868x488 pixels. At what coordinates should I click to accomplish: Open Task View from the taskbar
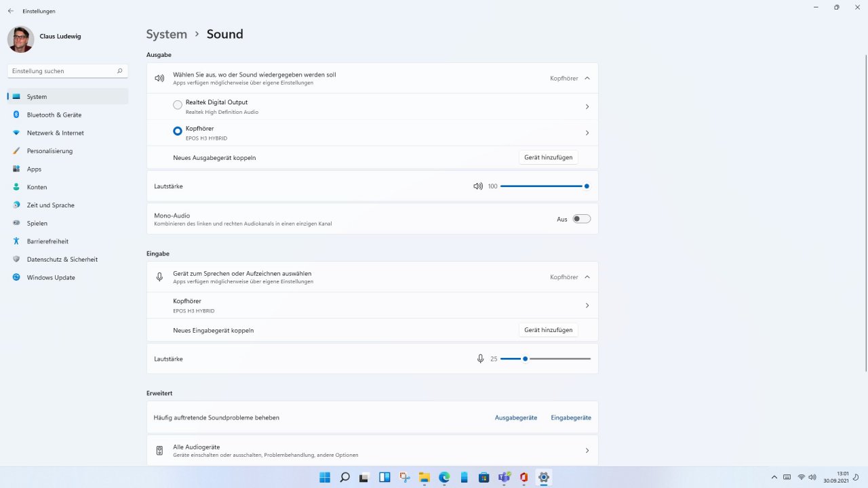pos(364,477)
